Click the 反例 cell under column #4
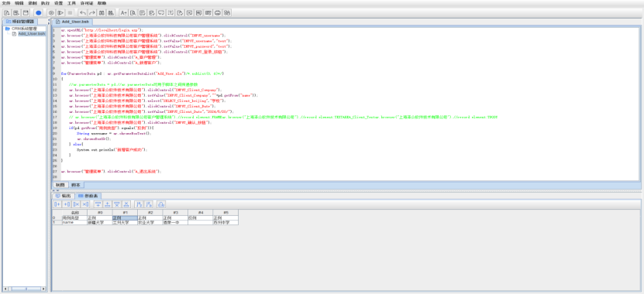 [x=200, y=217]
